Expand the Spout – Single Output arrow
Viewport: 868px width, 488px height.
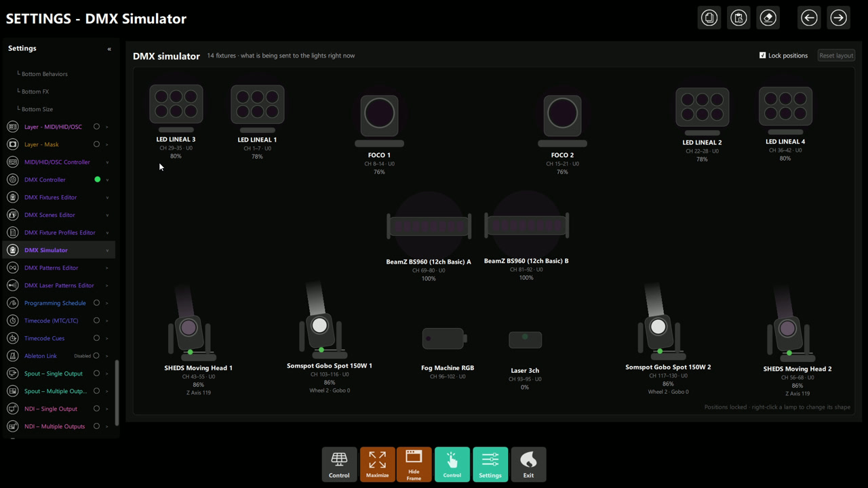click(107, 373)
